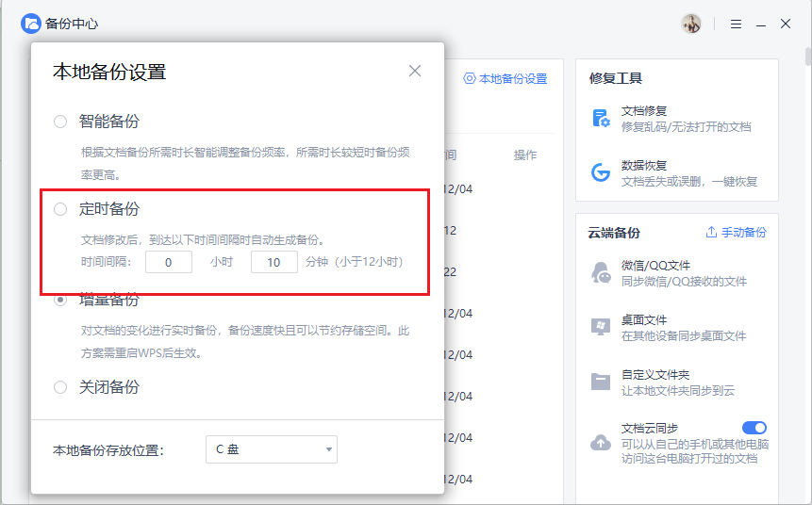Screen dimensions: 812x505
Task: Open 数据恢复 data recovery tool icon
Action: pos(601,172)
